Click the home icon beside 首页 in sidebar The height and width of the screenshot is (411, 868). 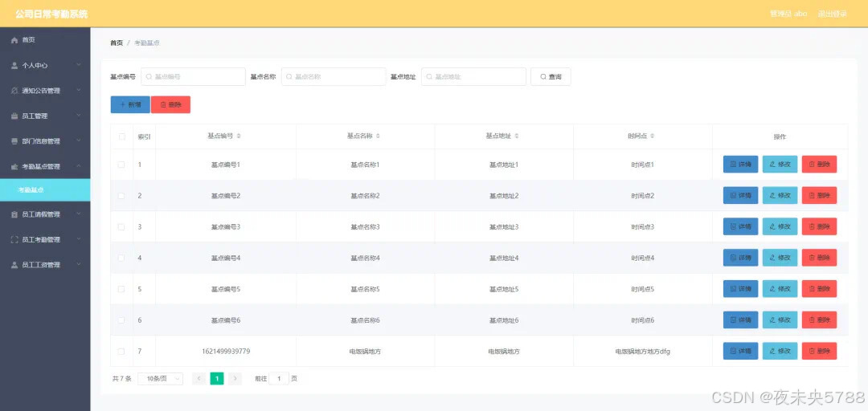point(14,40)
